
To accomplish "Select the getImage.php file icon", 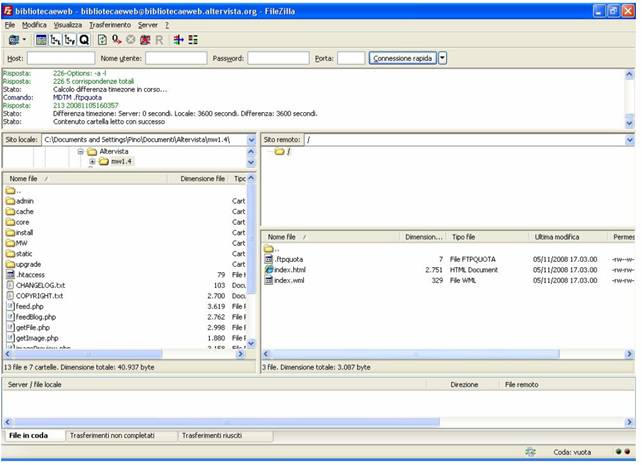I will (x=11, y=338).
